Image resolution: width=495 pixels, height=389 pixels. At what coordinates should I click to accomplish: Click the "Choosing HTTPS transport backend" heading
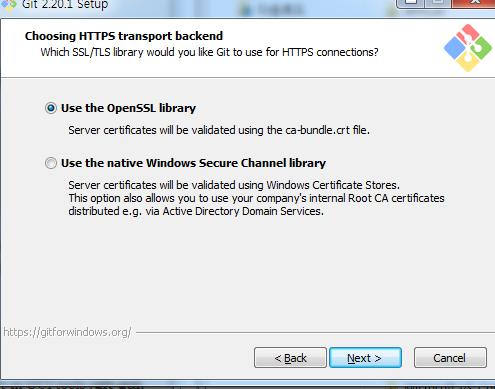tap(124, 36)
